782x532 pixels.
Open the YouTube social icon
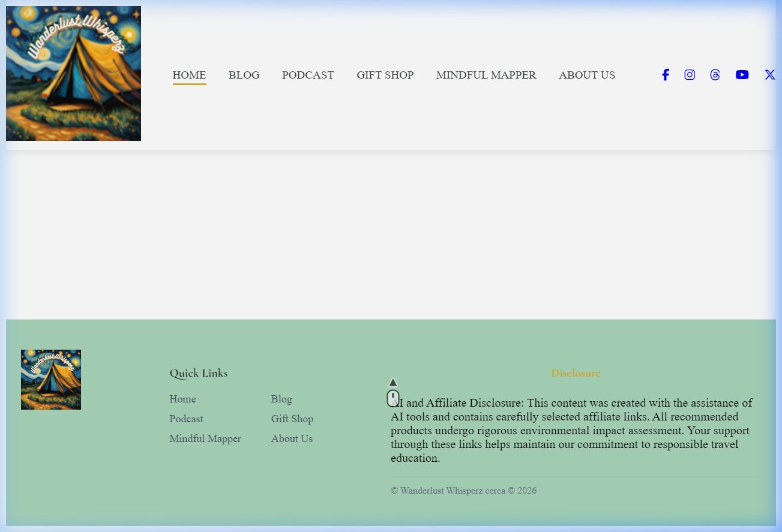742,75
